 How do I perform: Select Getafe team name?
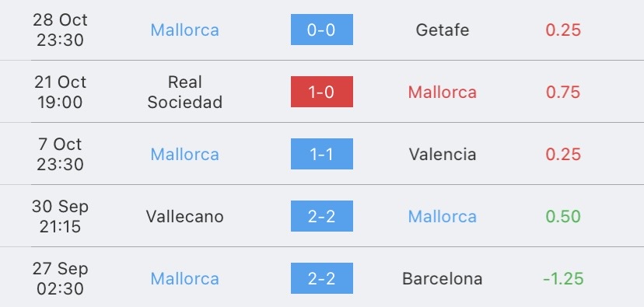pos(443,30)
